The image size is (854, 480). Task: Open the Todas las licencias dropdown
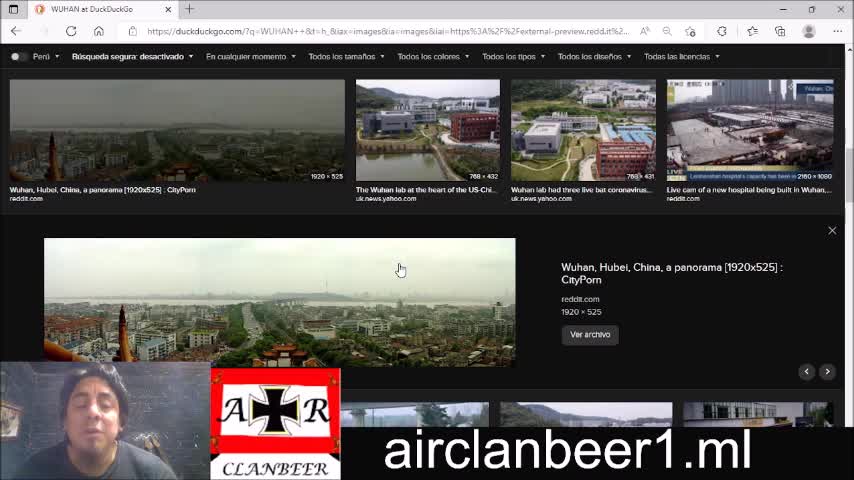click(x=681, y=57)
